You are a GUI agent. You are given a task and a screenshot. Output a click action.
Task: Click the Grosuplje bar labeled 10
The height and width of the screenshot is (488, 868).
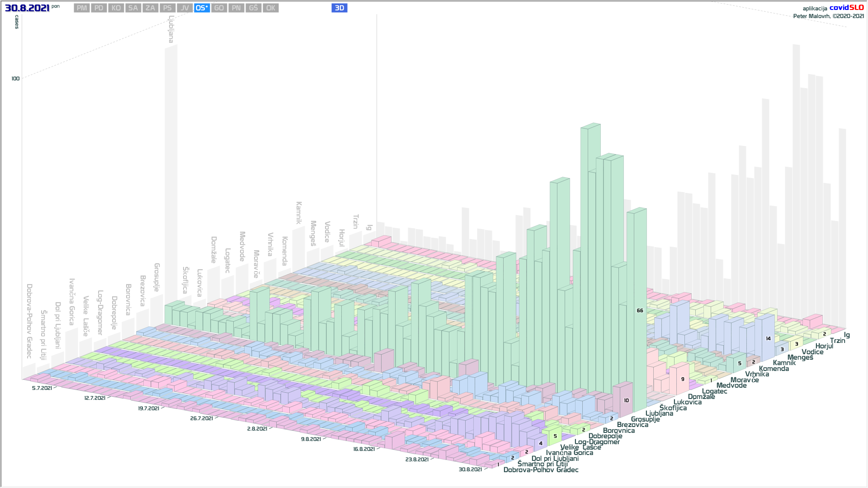[x=626, y=400]
